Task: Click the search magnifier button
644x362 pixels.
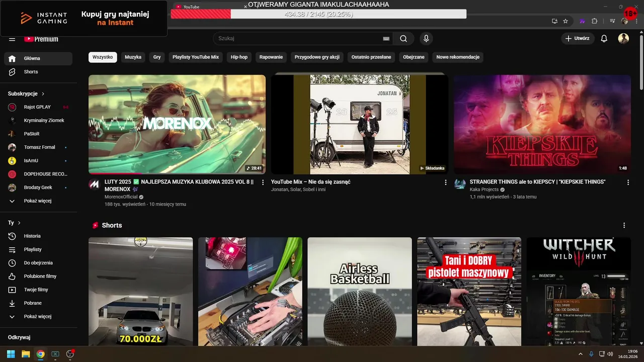Action: (x=404, y=39)
